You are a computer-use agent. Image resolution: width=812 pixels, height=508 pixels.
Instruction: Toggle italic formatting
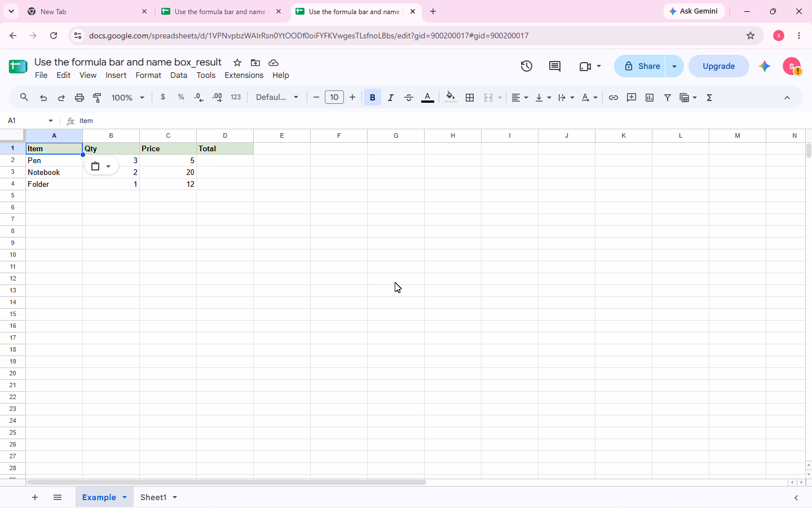(391, 98)
